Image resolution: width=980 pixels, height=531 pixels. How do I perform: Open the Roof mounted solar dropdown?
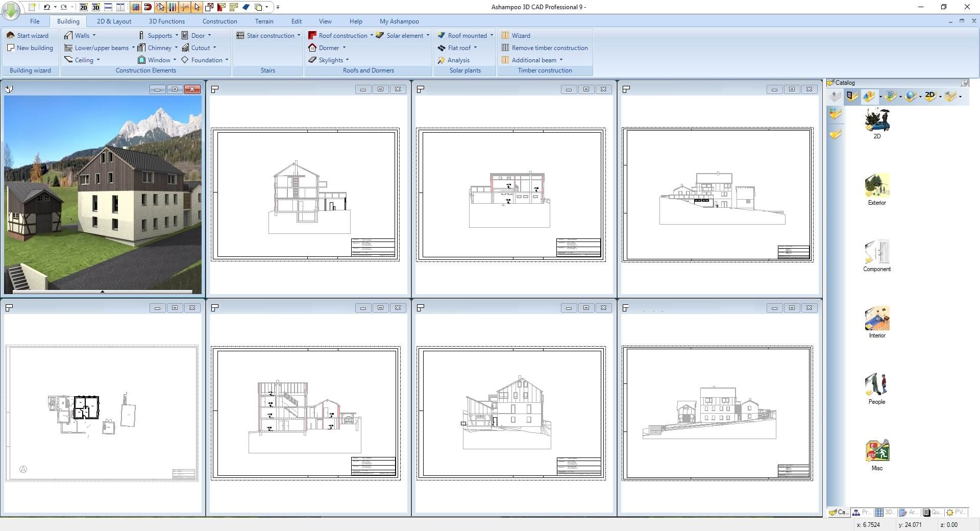pos(492,35)
